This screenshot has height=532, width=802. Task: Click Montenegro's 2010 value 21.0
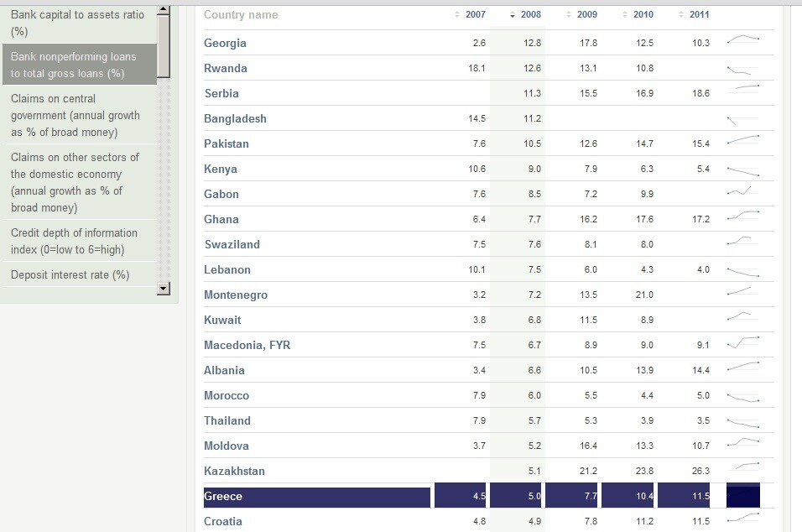(644, 295)
